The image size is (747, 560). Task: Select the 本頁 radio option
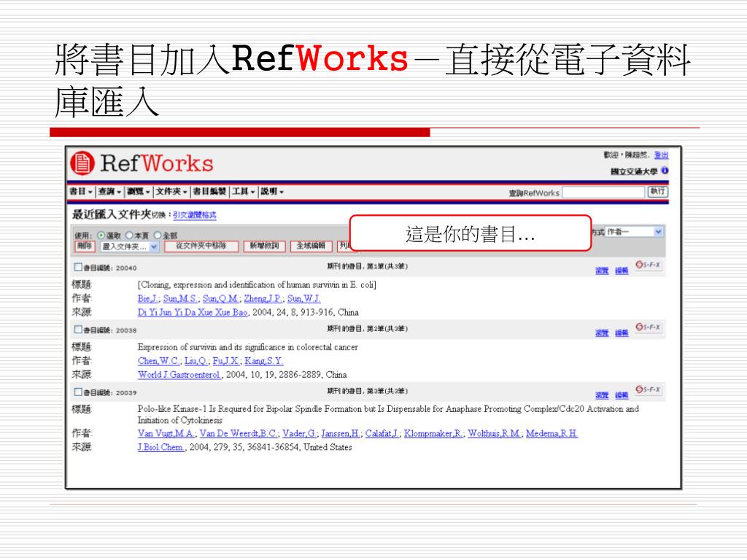point(129,236)
